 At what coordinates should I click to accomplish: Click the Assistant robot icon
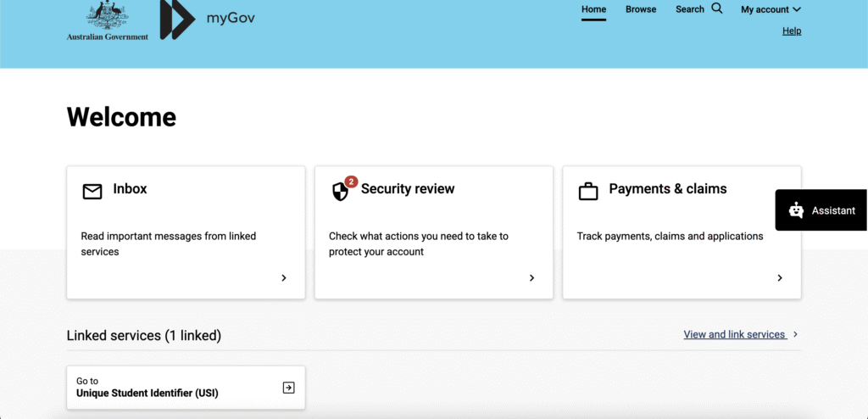pos(795,210)
